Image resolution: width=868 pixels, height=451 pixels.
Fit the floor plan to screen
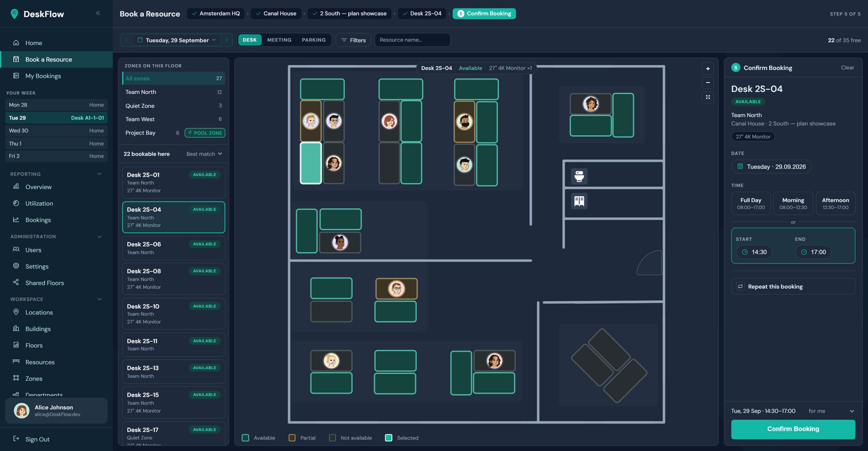(x=708, y=97)
